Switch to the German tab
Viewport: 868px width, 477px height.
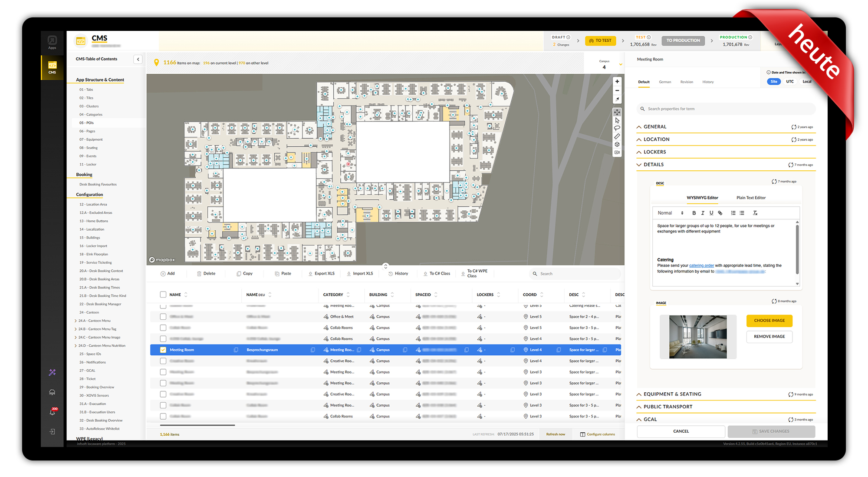point(664,82)
